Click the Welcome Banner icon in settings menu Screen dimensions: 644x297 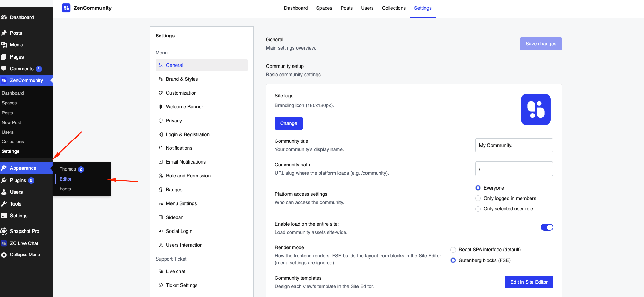click(161, 107)
